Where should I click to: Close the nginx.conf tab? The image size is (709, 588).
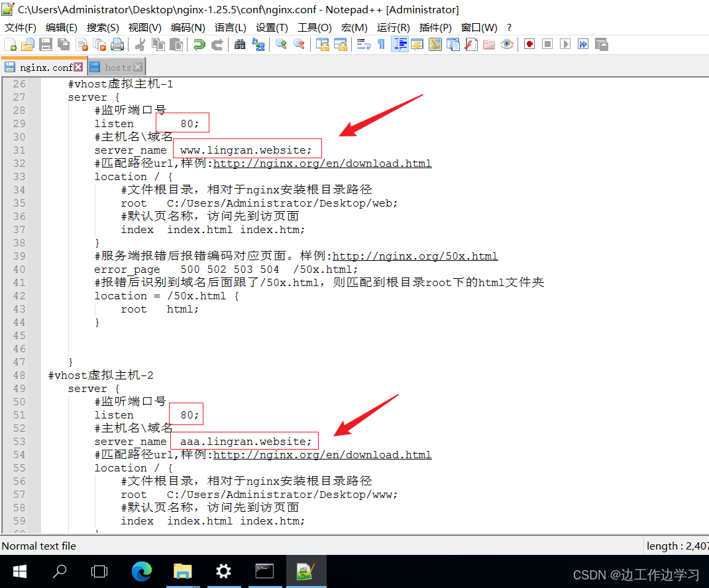[x=79, y=67]
